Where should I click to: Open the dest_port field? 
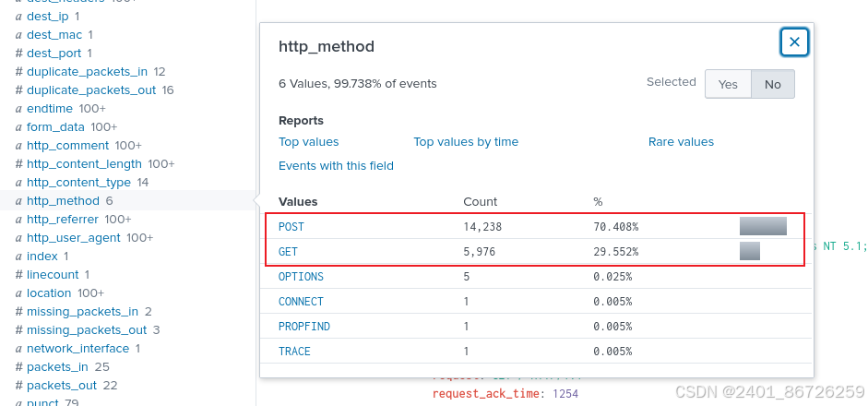(54, 54)
